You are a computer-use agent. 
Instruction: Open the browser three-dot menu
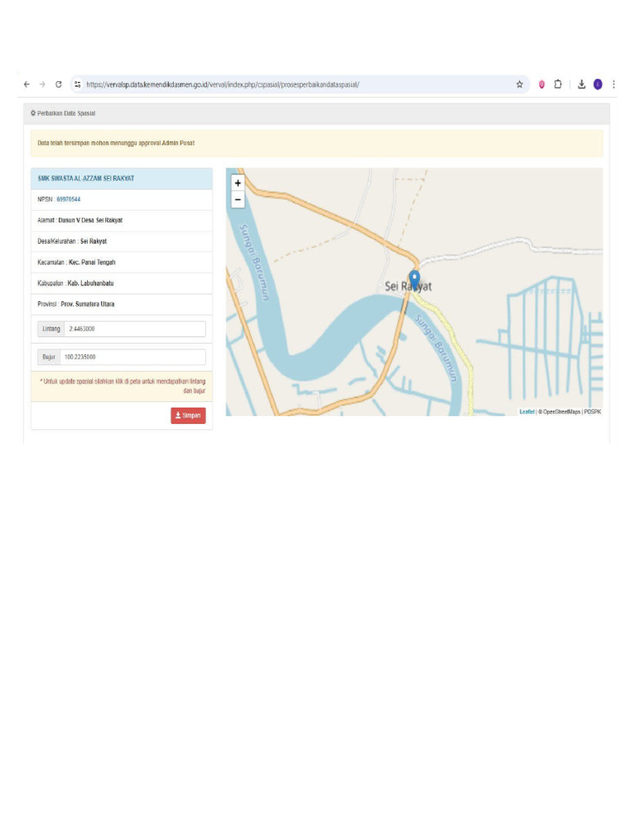point(614,84)
